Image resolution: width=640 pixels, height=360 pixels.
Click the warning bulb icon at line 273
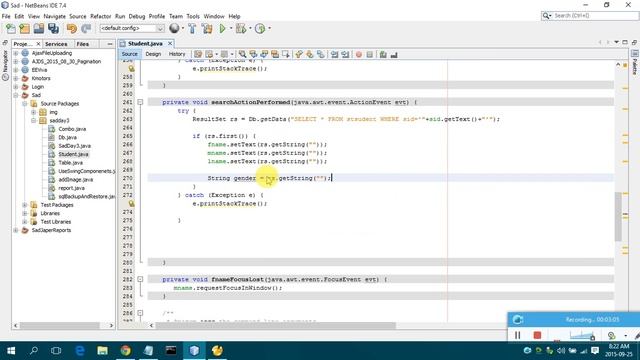(x=131, y=203)
